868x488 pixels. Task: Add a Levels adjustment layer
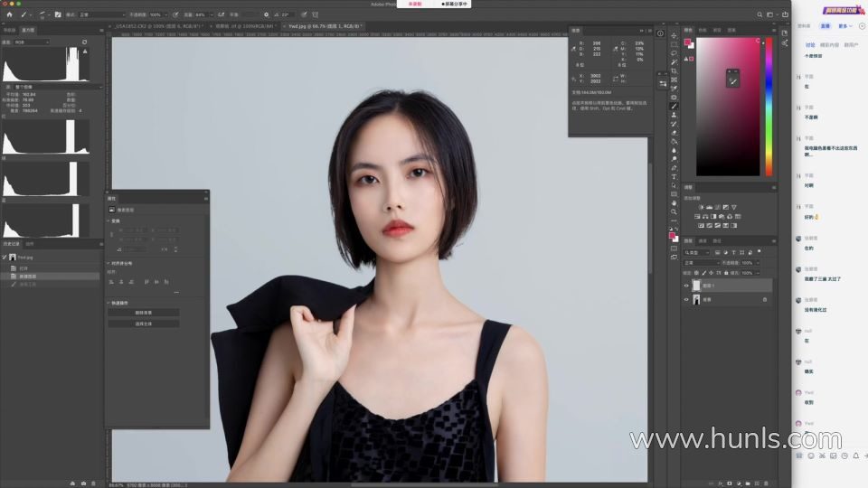[709, 208]
